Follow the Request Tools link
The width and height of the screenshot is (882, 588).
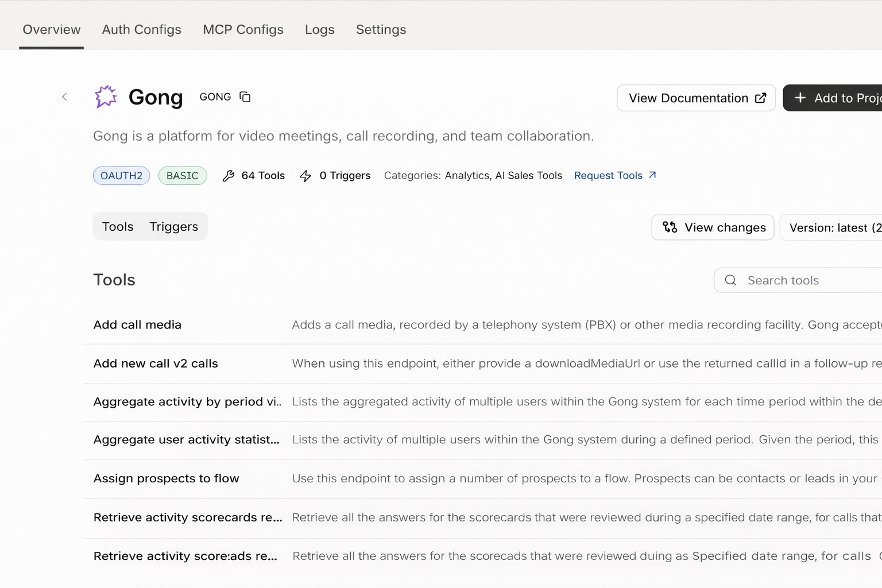point(608,176)
